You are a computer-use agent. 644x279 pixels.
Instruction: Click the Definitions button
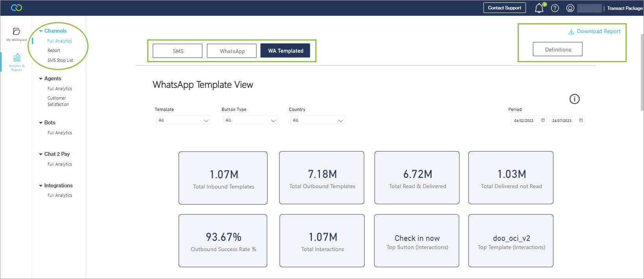click(x=557, y=50)
